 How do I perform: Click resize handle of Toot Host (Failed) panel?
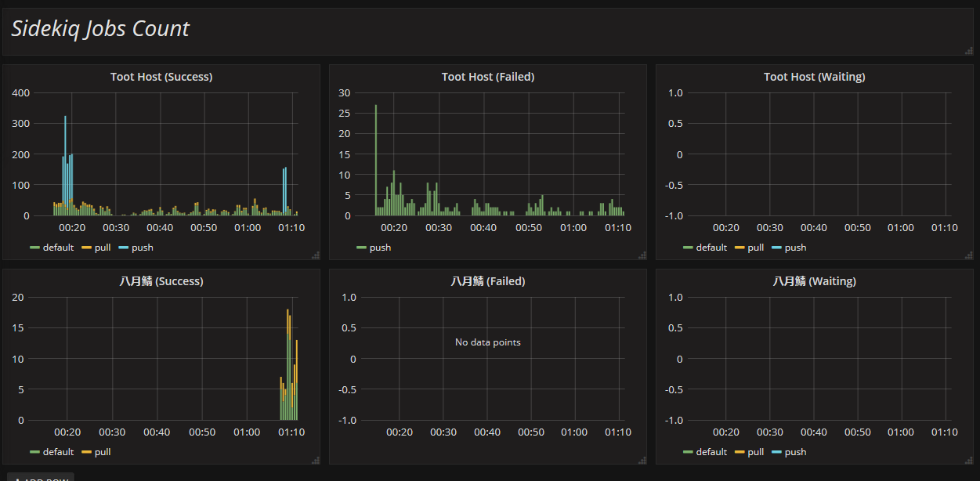pyautogui.click(x=642, y=255)
